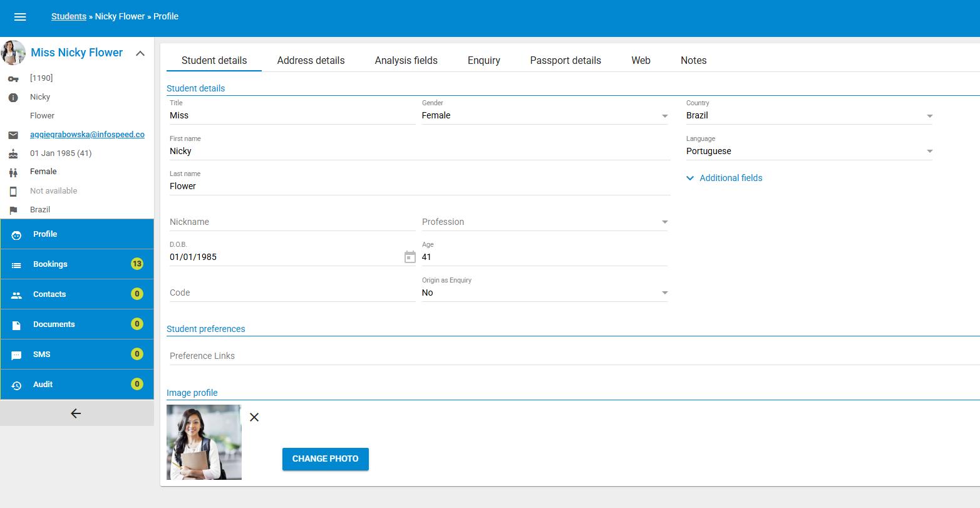980x508 pixels.
Task: Open the D.O.B. calendar picker icon
Action: coord(410,257)
